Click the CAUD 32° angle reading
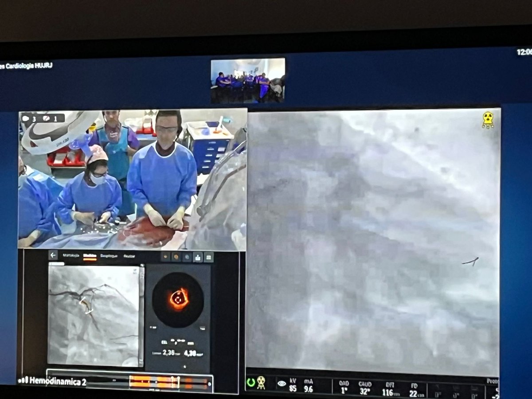Screen dimensions: 532x399 coord(366,388)
